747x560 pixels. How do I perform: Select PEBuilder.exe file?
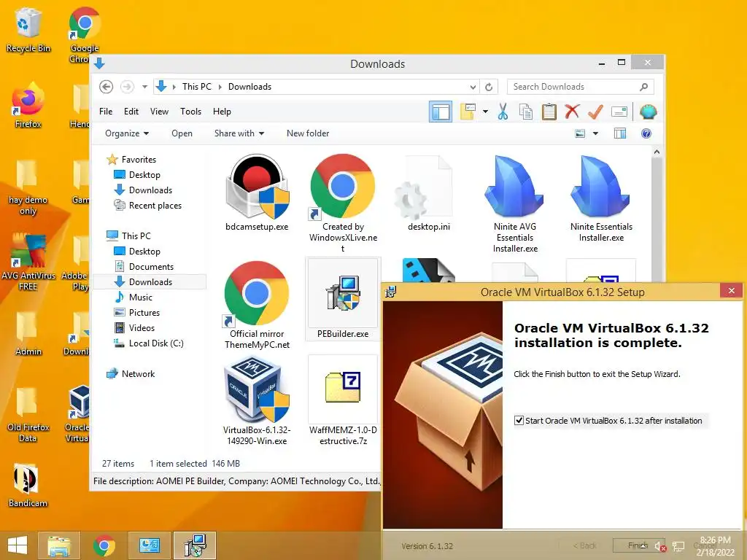pyautogui.click(x=343, y=299)
